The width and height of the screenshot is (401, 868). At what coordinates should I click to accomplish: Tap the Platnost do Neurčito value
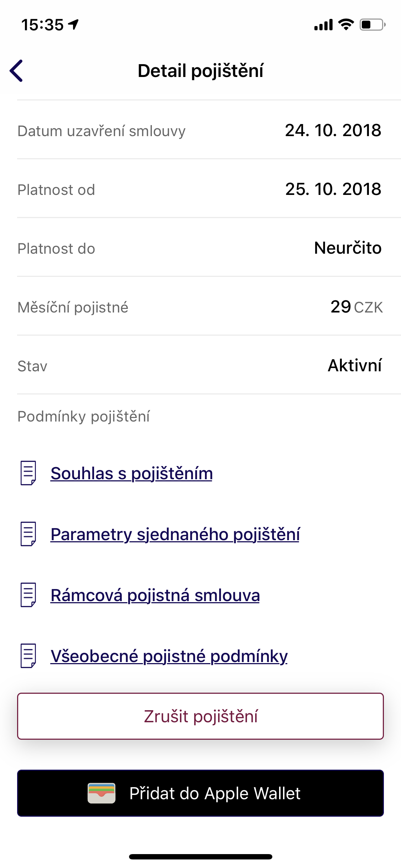(348, 248)
